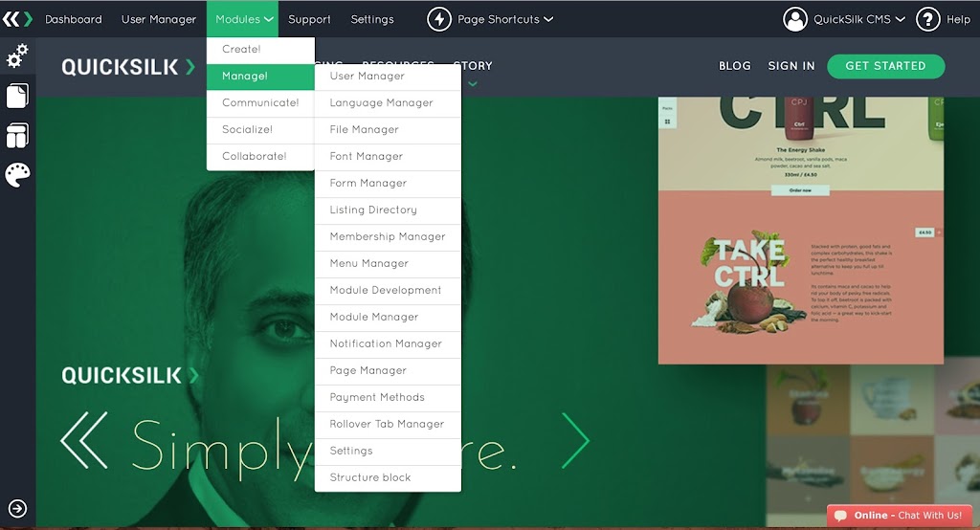This screenshot has width=980, height=530.
Task: Choose Menu Manager in submenu
Action: (388, 264)
